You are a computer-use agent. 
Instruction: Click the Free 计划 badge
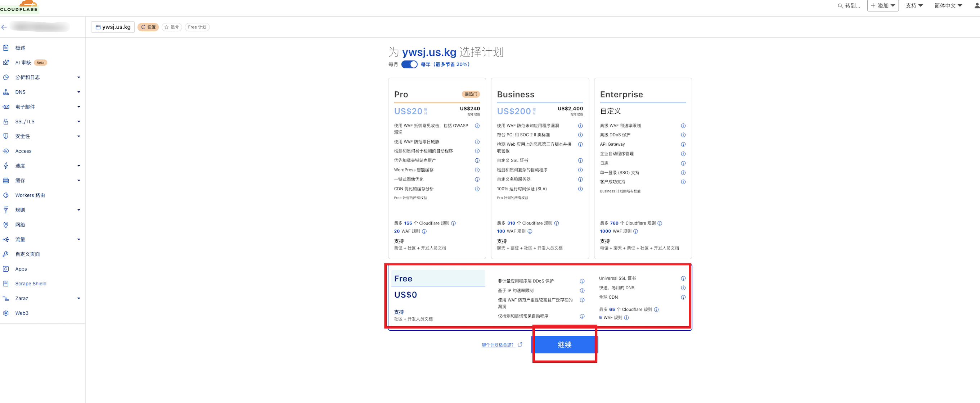pos(197,27)
